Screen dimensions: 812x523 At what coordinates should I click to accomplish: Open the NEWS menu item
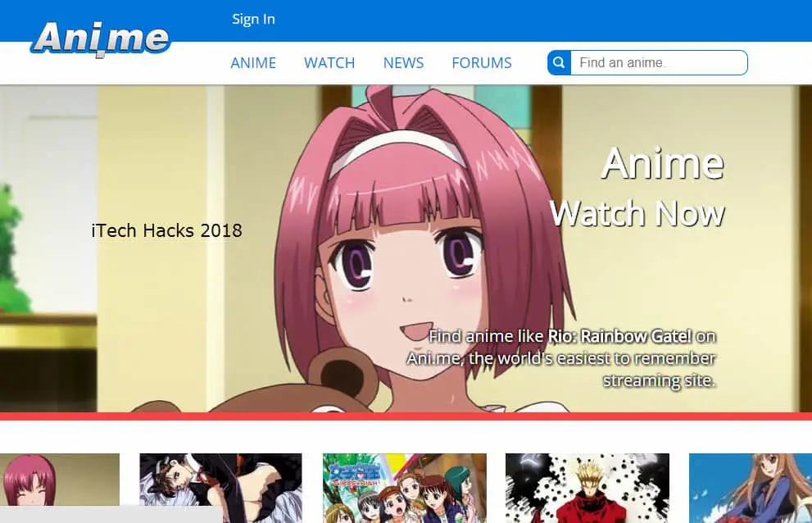point(403,63)
